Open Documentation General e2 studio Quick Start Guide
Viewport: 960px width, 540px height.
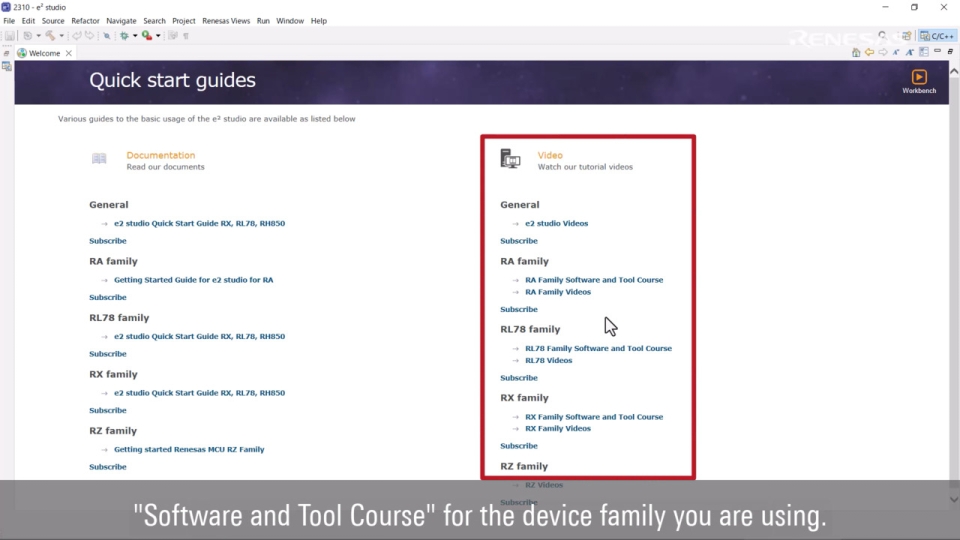click(200, 223)
